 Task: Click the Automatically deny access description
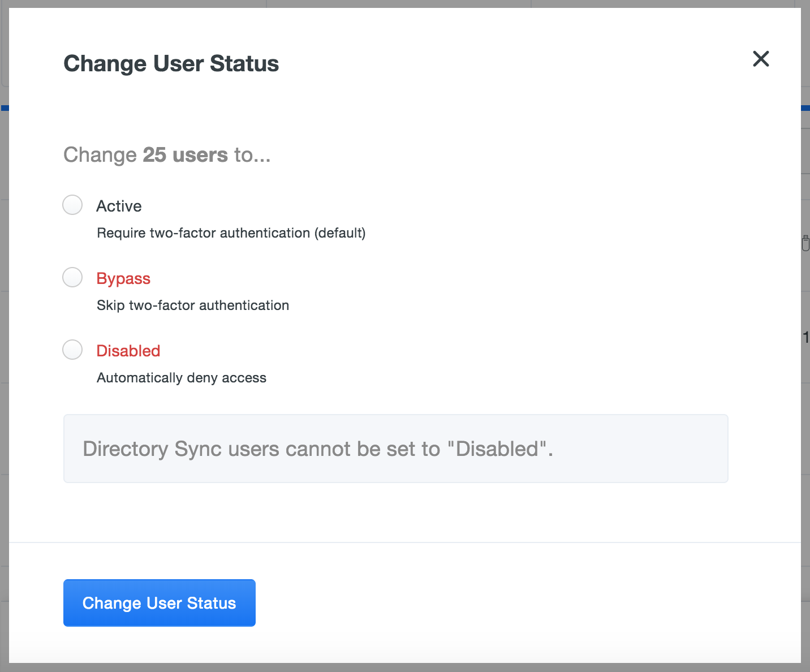181,377
